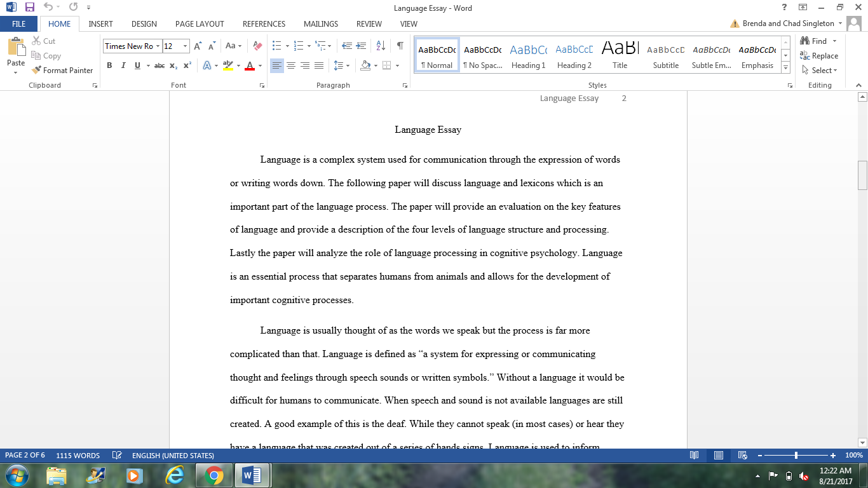
Task: Apply bold formatting with the Bold icon
Action: coord(109,65)
